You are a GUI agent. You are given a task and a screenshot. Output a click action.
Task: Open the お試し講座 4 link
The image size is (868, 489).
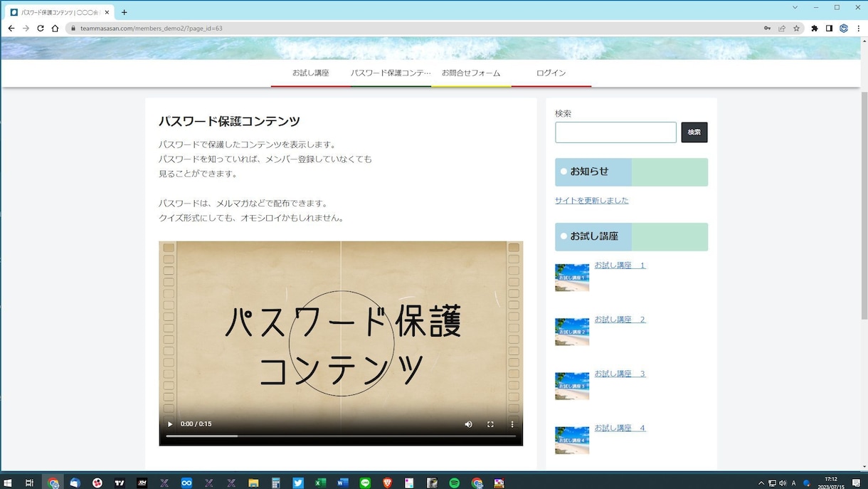point(620,428)
